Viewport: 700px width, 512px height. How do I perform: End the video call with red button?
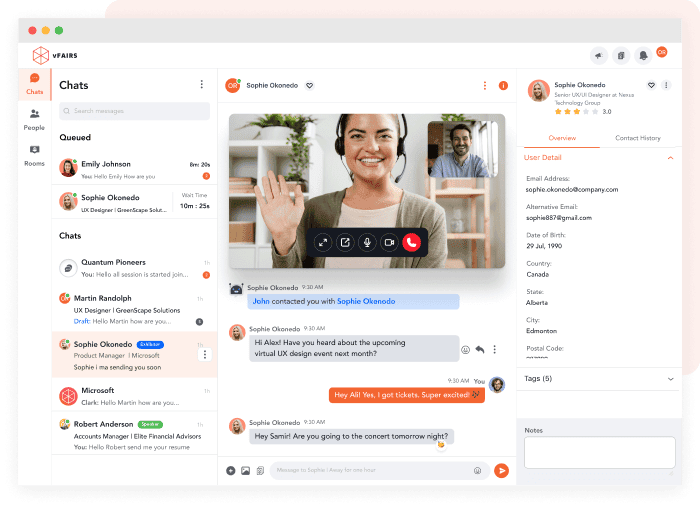click(x=411, y=242)
